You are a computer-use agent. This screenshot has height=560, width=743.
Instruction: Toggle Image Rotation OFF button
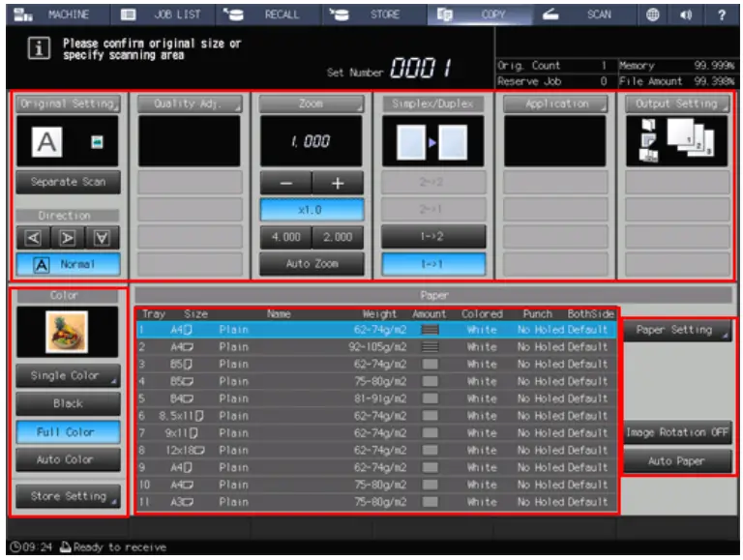(677, 432)
